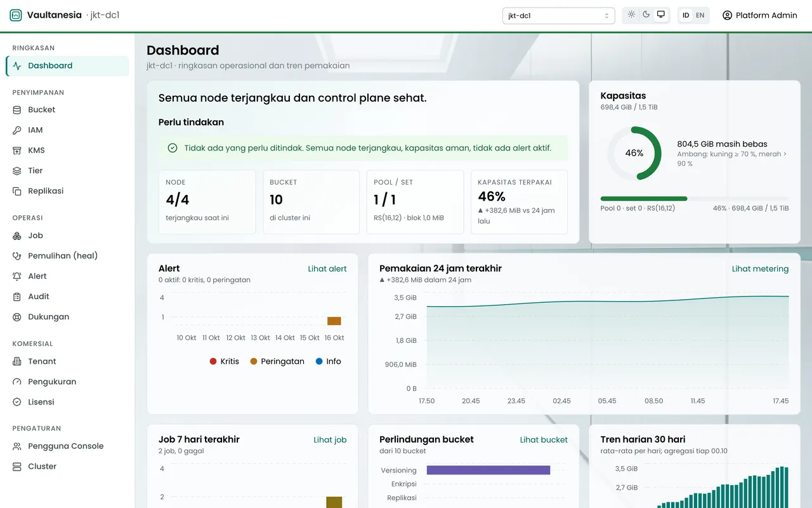Select system theme monitor toggle
This screenshot has height=508, width=812.
[661, 15]
